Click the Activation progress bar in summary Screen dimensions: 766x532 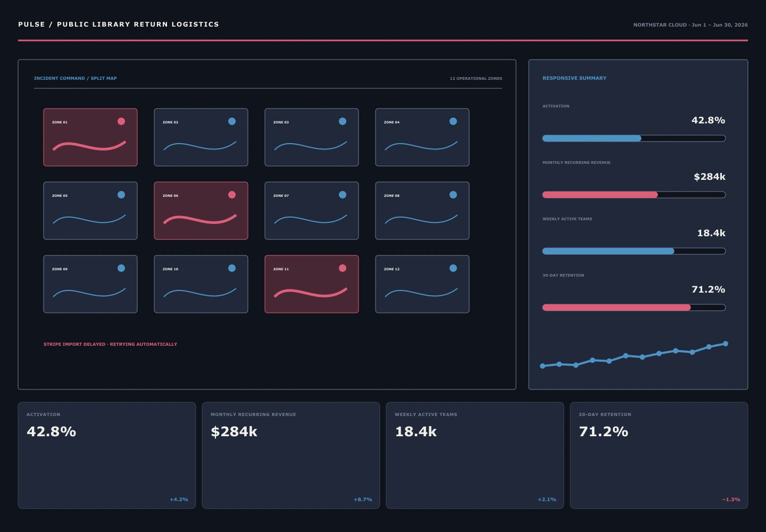pos(634,138)
